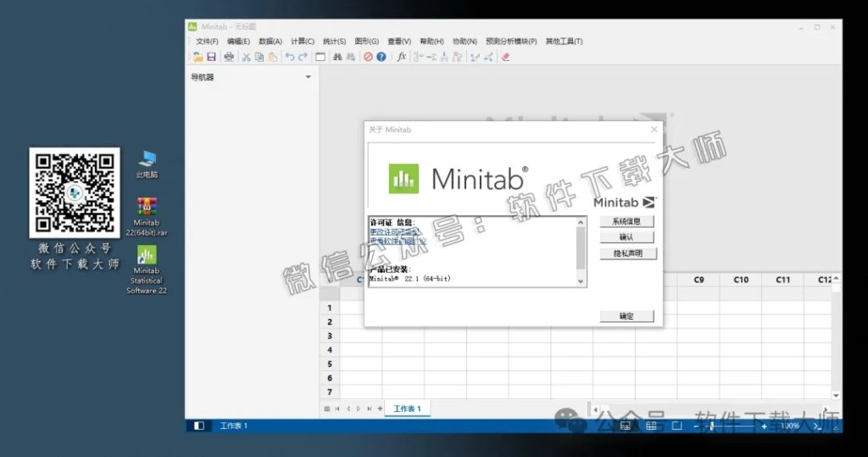Image resolution: width=868 pixels, height=457 pixels.
Task: Open the 预测分析模块(P) menu
Action: coord(511,42)
